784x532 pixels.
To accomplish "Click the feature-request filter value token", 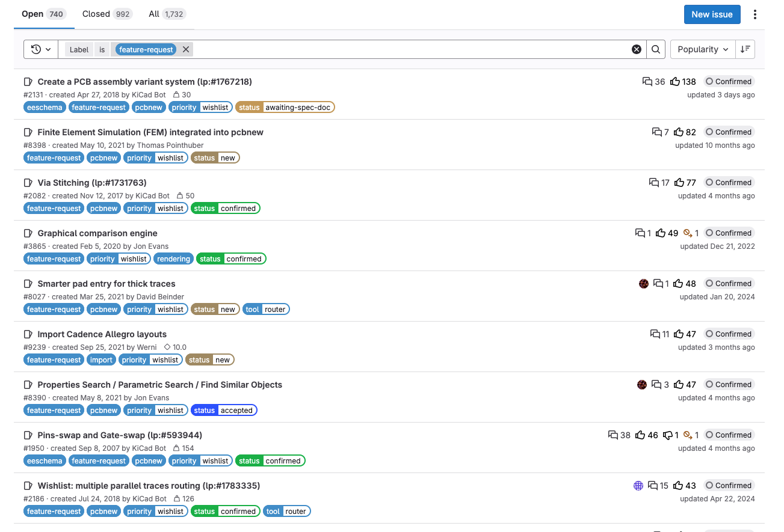I will click(x=146, y=50).
